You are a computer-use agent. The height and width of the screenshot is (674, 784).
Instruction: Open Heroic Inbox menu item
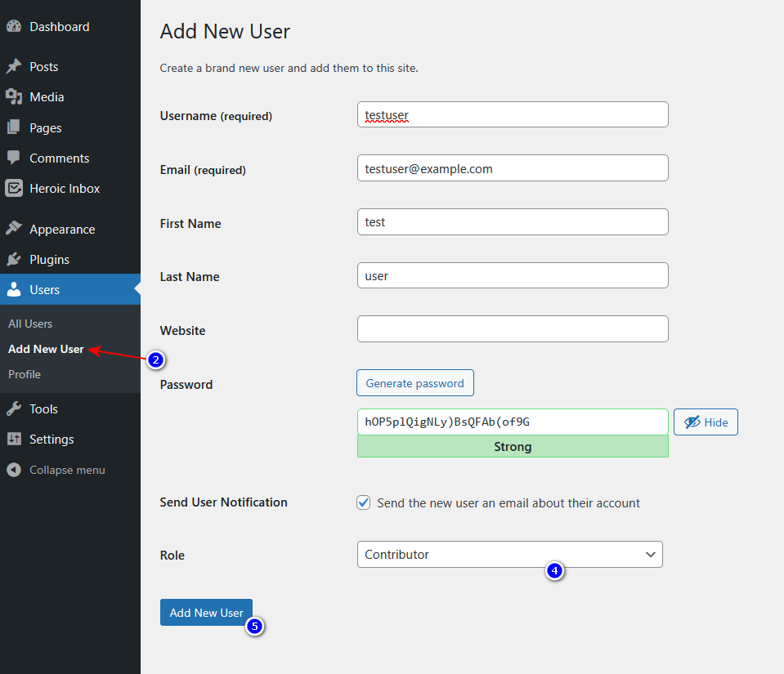(x=65, y=189)
